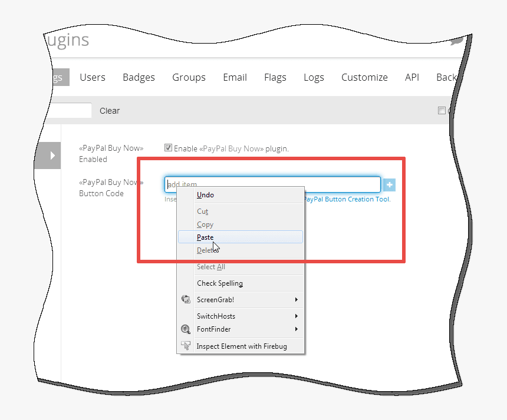Open the Customize tab
Image resolution: width=507 pixels, height=420 pixels.
point(364,77)
